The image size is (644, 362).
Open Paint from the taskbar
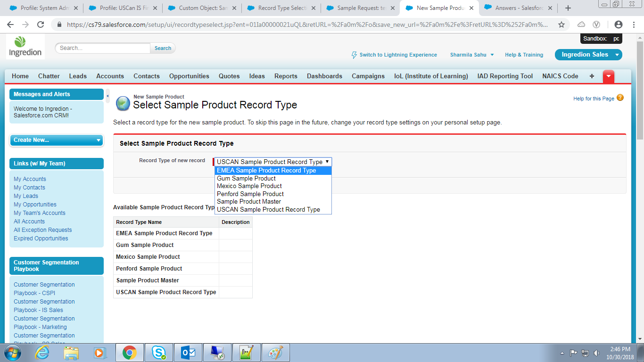(276, 353)
